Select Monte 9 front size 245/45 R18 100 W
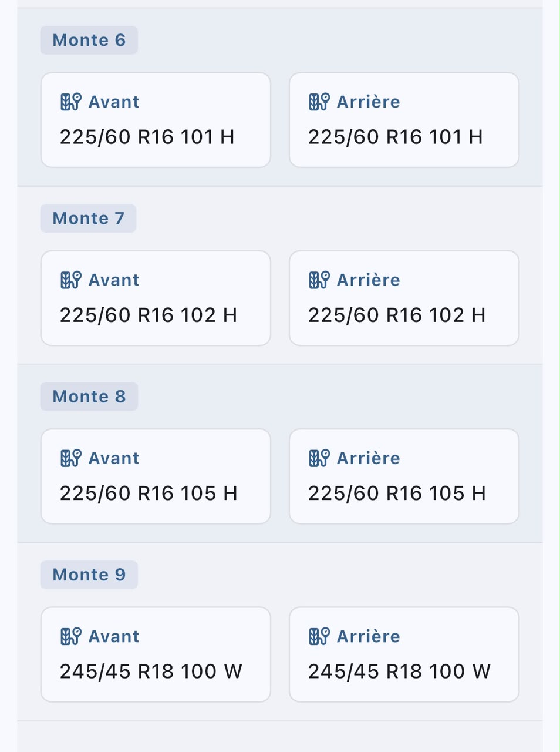 tap(151, 671)
